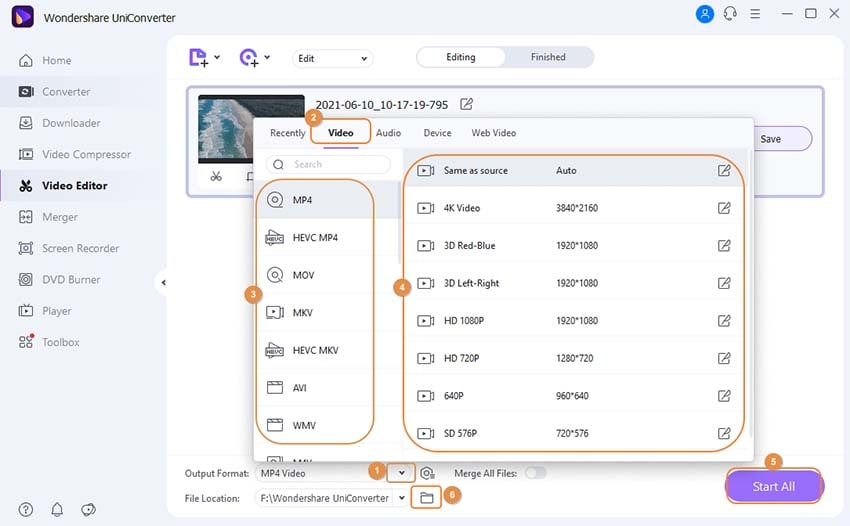Select the Video format tab

click(x=340, y=133)
